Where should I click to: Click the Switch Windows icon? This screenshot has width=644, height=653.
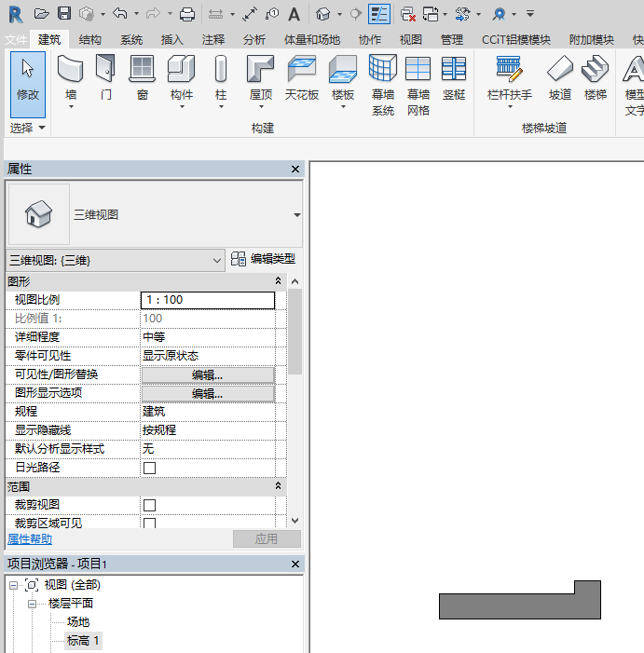[x=431, y=14]
